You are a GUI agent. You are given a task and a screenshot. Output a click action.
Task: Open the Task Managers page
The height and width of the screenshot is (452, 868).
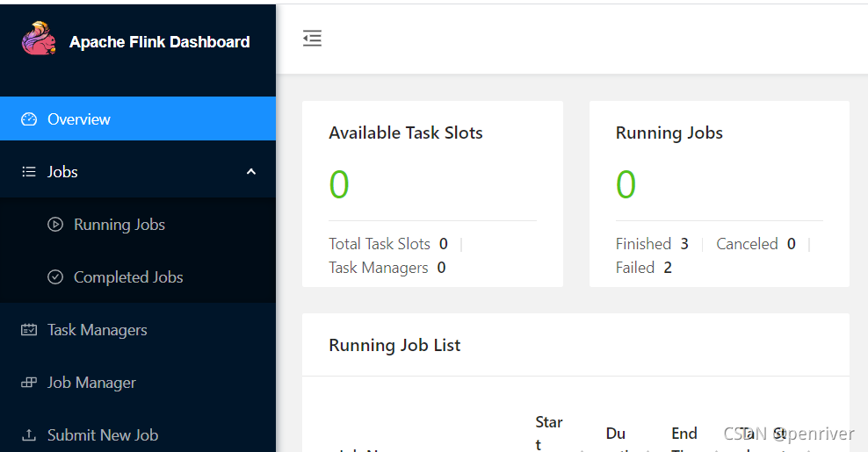[138, 330]
